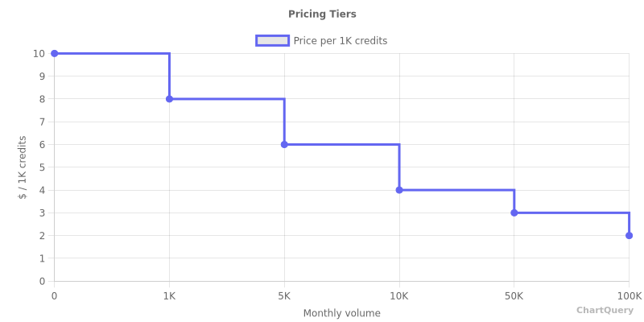Image resolution: width=644 pixels, height=322 pixels.
Task: Click the '$ / 1K credits' y-axis title
Action: 23,167
